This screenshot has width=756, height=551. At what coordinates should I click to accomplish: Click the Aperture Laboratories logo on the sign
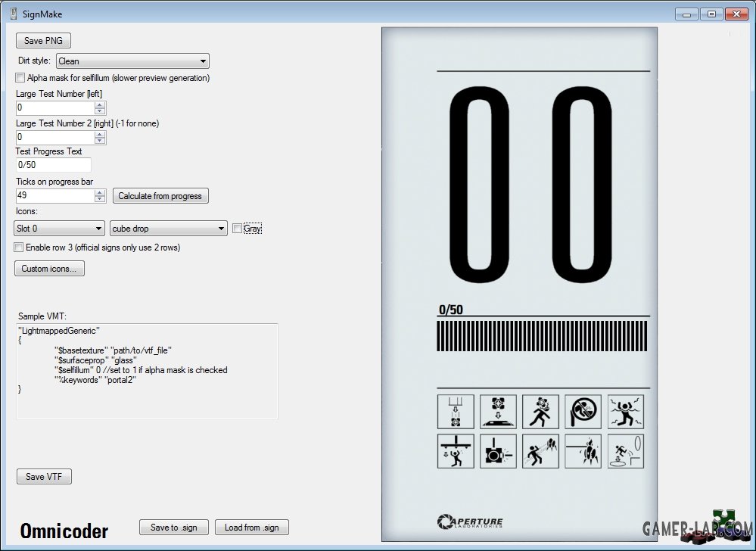tap(470, 521)
